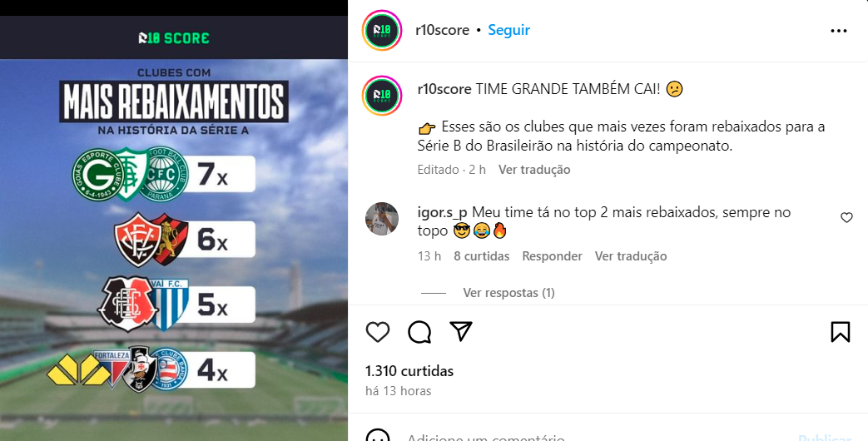Image resolution: width=868 pixels, height=441 pixels.
Task: Open r10score avatar beside the caption
Action: 382,95
